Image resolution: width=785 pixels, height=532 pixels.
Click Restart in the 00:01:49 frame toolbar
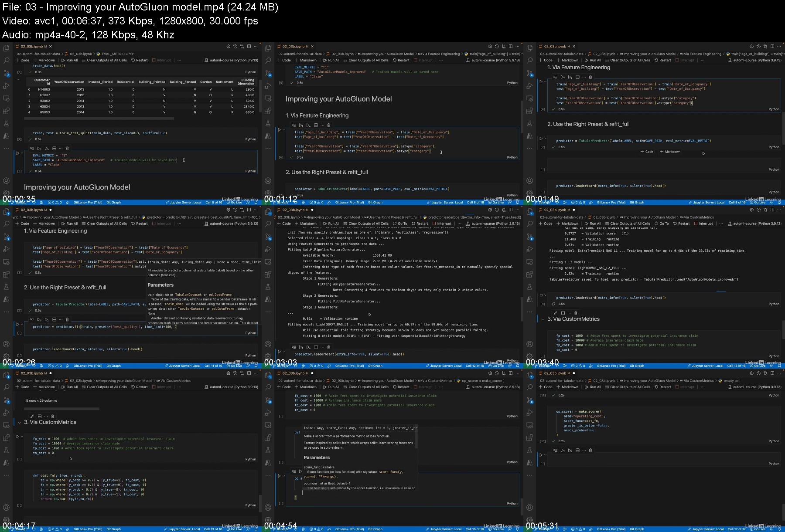pos(662,60)
